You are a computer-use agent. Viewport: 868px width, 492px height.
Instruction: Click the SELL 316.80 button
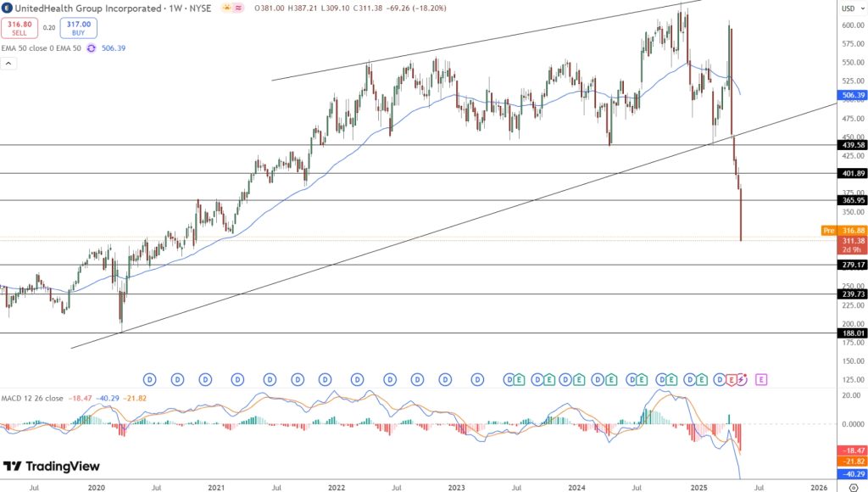[19, 28]
